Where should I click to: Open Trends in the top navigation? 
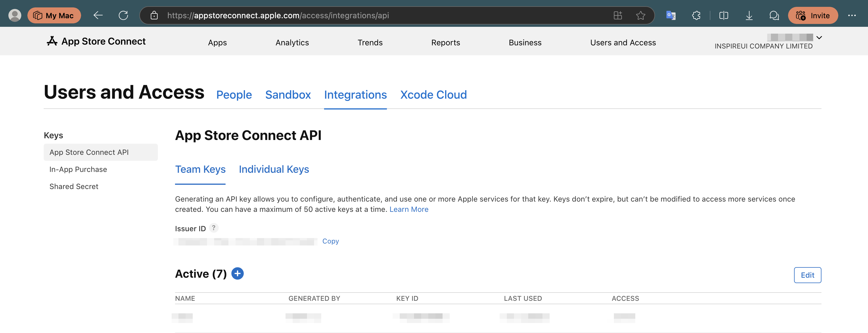(370, 43)
